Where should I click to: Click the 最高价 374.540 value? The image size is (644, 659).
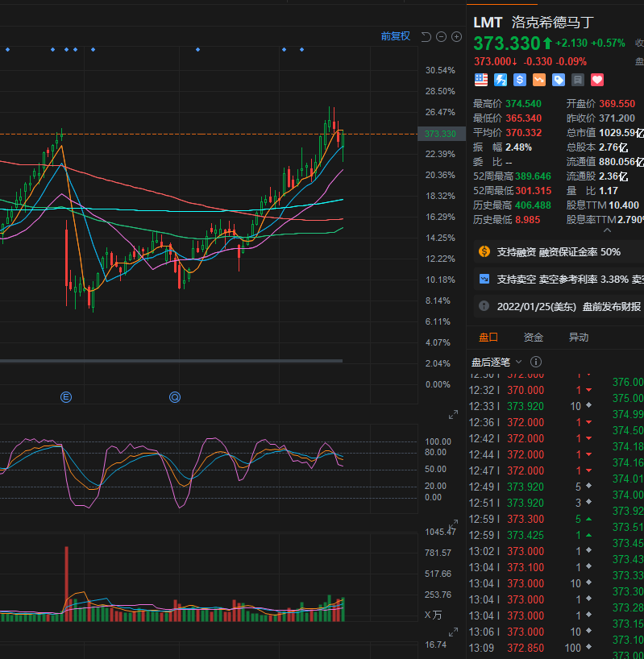click(x=523, y=104)
